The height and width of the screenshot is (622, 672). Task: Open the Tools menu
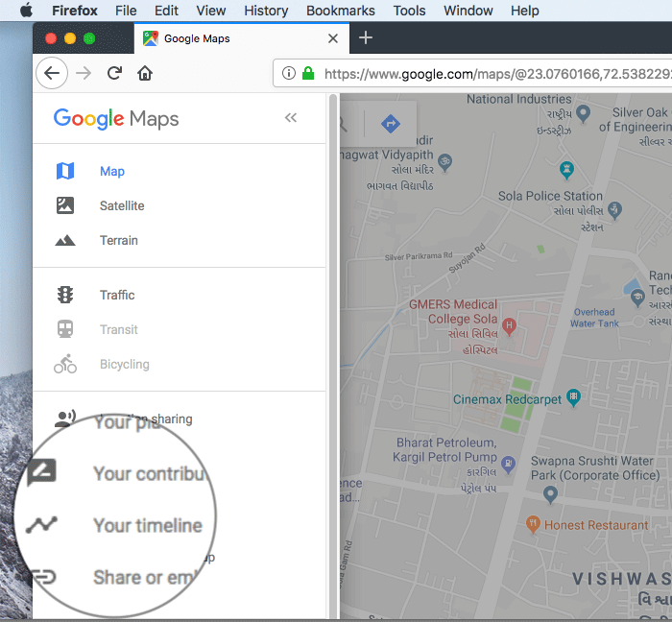click(409, 11)
